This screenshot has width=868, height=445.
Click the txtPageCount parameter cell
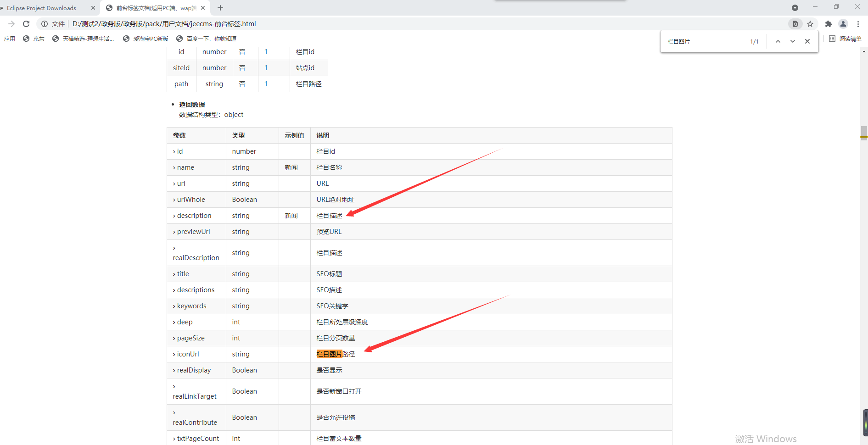click(196, 438)
